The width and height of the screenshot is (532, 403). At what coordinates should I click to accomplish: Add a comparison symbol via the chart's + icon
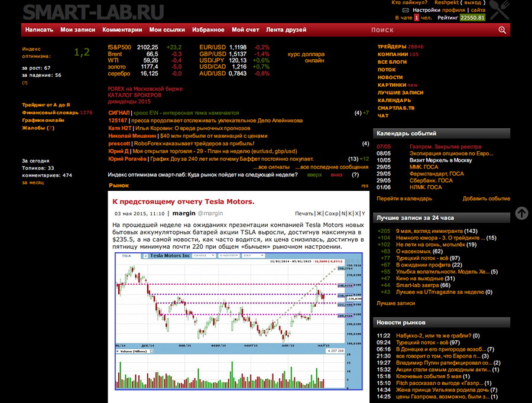(x=145, y=256)
